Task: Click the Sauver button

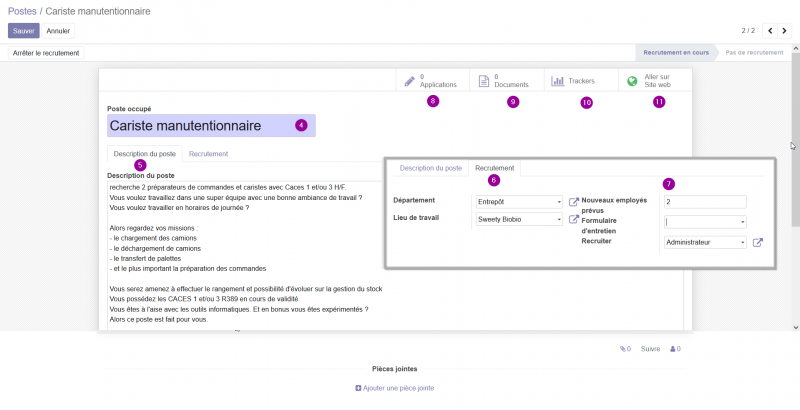Action: 23,31
